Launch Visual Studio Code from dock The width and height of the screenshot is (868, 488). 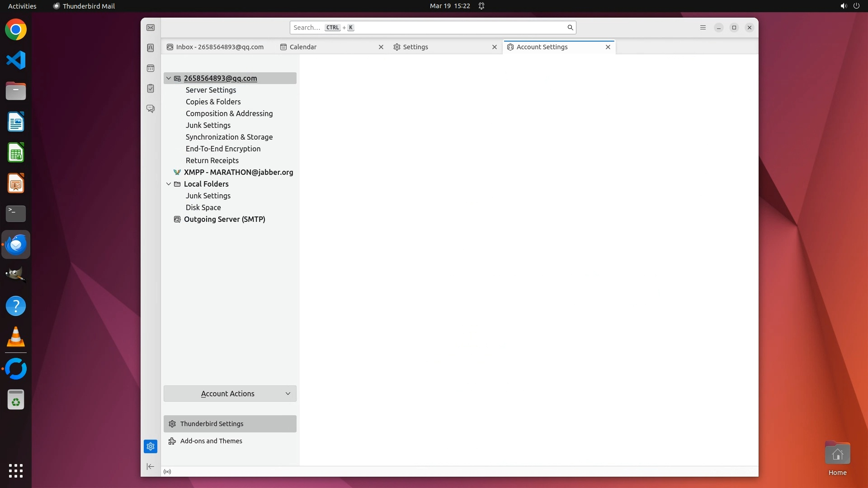(x=16, y=60)
